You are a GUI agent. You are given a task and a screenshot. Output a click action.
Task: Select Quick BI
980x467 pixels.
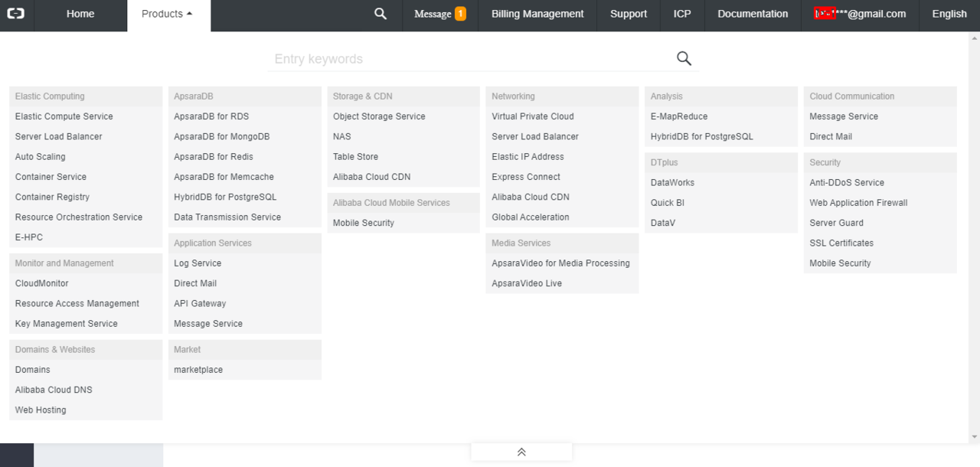pyautogui.click(x=668, y=203)
